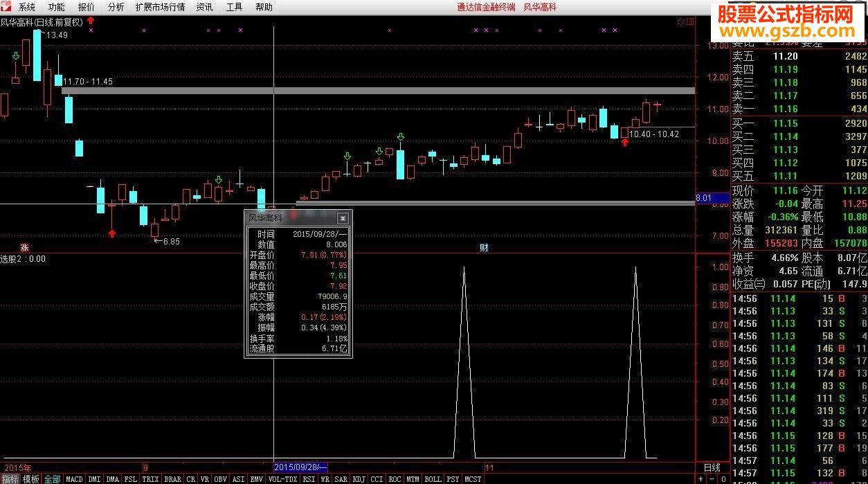This screenshot has height=484, width=868.
Task: Open the 报价 menu
Action: coord(87,7)
